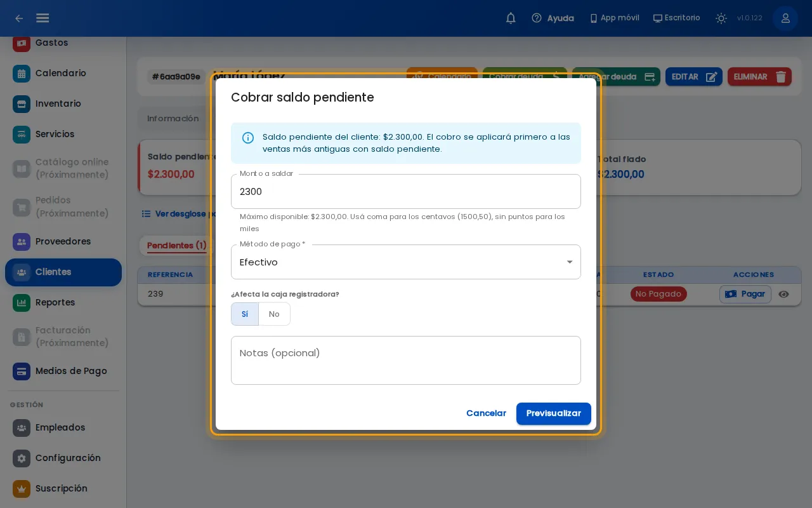The height and width of the screenshot is (508, 812).
Task: Click the Monto a saldar field
Action: tap(406, 191)
